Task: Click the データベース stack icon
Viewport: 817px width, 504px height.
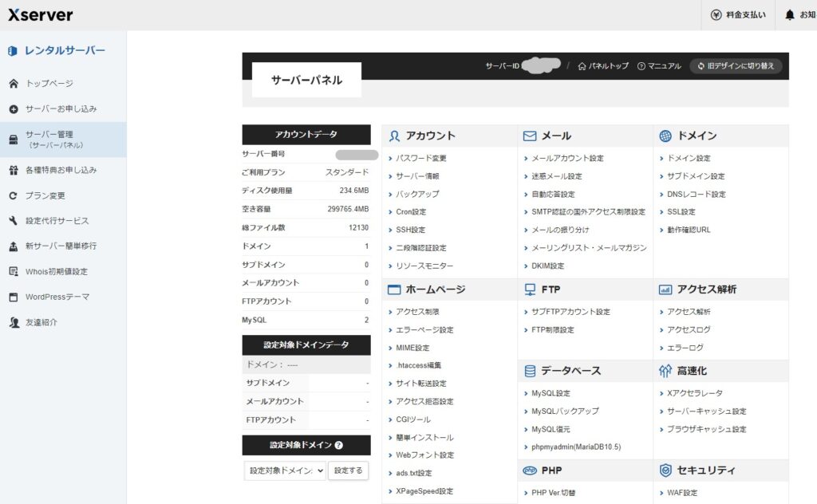Action: coord(530,371)
